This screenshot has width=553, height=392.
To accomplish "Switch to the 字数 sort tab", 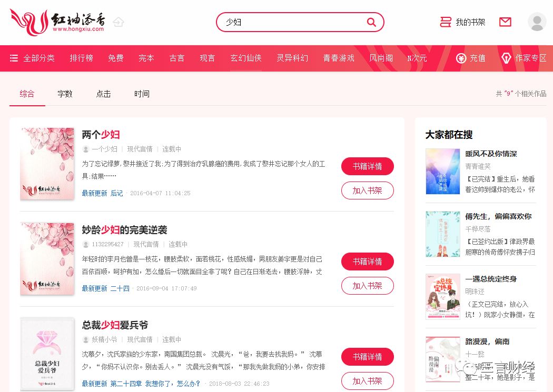I will pyautogui.click(x=65, y=94).
